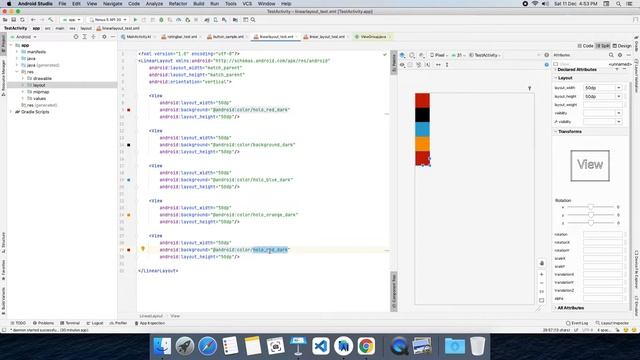Open the Refactor menu
Screen dimensions: 640x360
click(x=178, y=4)
